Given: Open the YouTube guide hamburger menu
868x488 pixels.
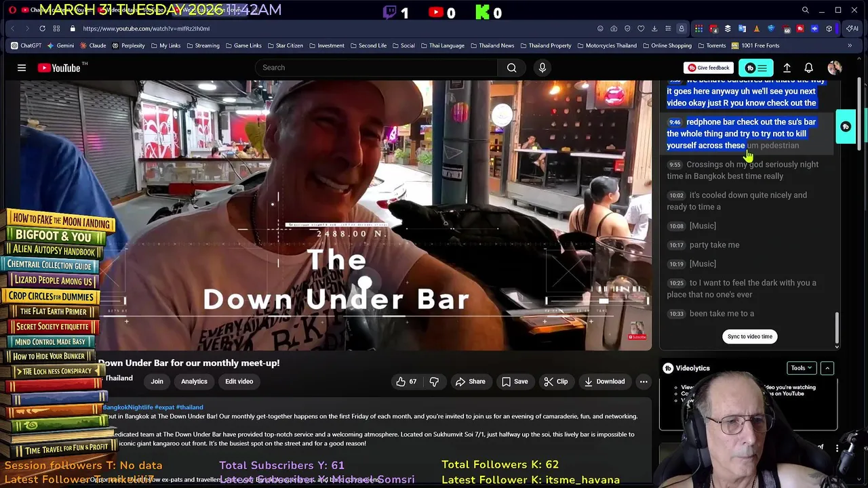Looking at the screenshot, I should 22,68.
